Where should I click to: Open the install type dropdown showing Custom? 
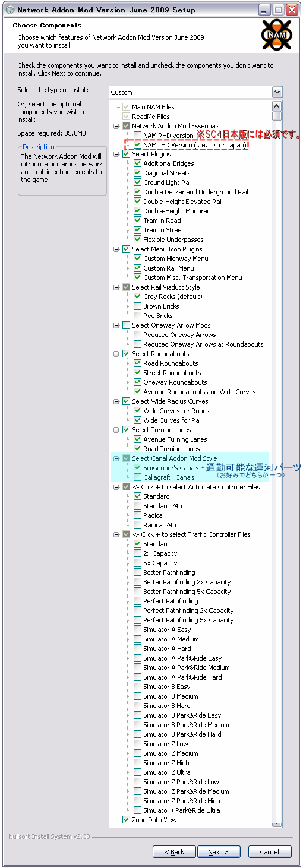pyautogui.click(x=195, y=92)
